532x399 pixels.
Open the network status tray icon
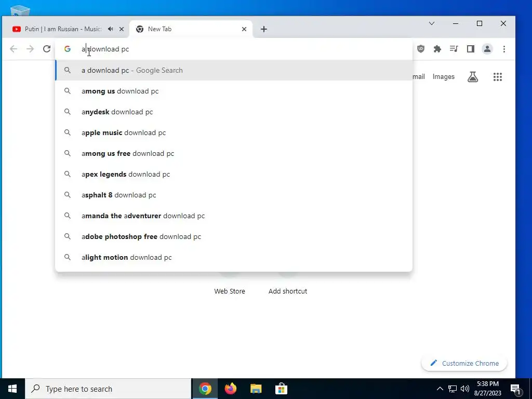click(453, 389)
